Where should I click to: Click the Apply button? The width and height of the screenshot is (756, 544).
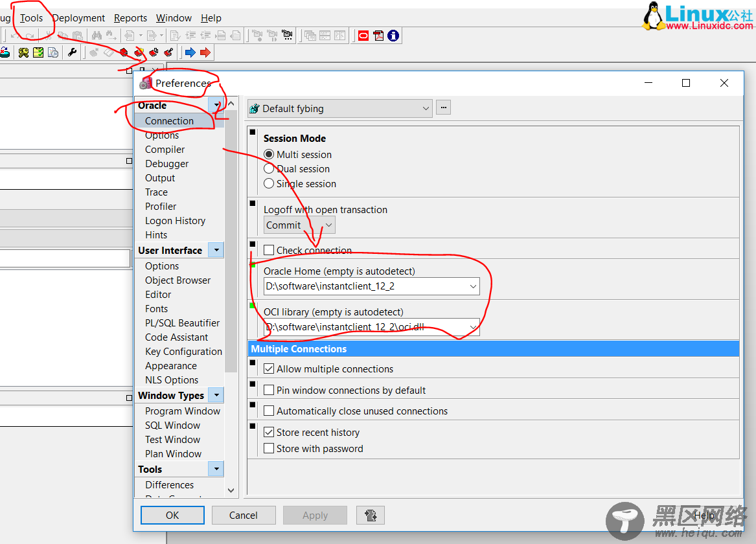(x=315, y=515)
